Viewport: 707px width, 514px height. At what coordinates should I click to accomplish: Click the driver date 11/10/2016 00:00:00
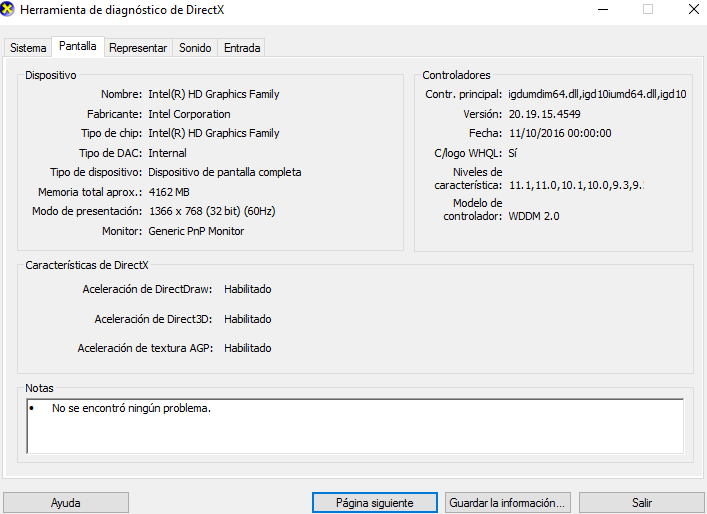tap(560, 133)
